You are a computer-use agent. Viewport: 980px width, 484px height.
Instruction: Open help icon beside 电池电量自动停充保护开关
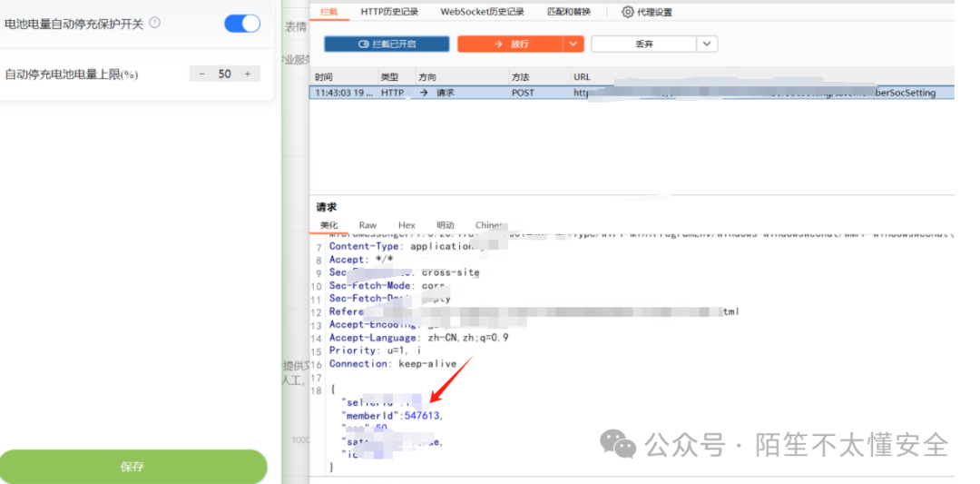[x=155, y=23]
